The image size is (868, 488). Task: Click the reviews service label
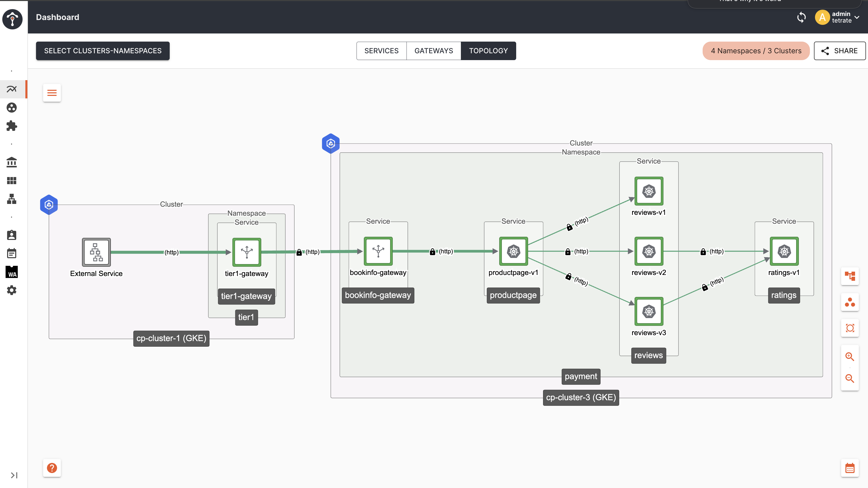649,356
